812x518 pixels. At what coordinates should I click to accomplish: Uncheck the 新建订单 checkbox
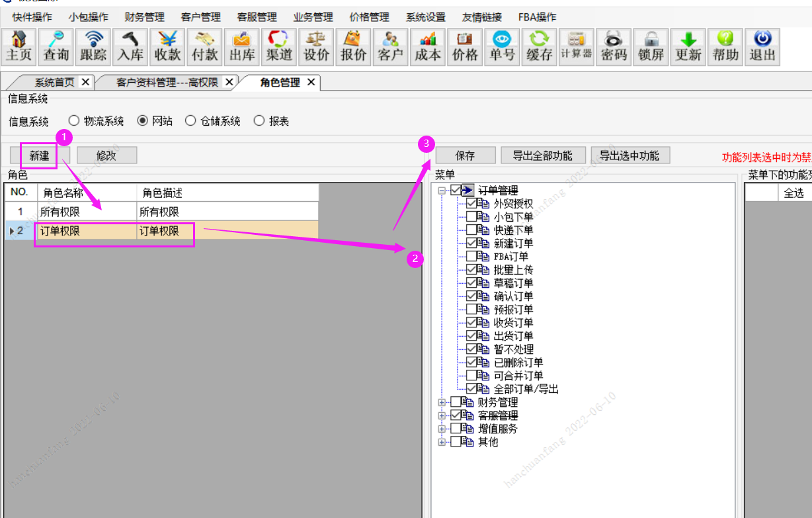pyautogui.click(x=472, y=243)
